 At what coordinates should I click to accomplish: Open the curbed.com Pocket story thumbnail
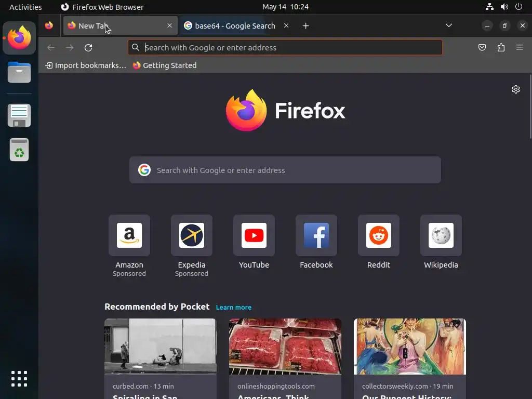click(161, 347)
